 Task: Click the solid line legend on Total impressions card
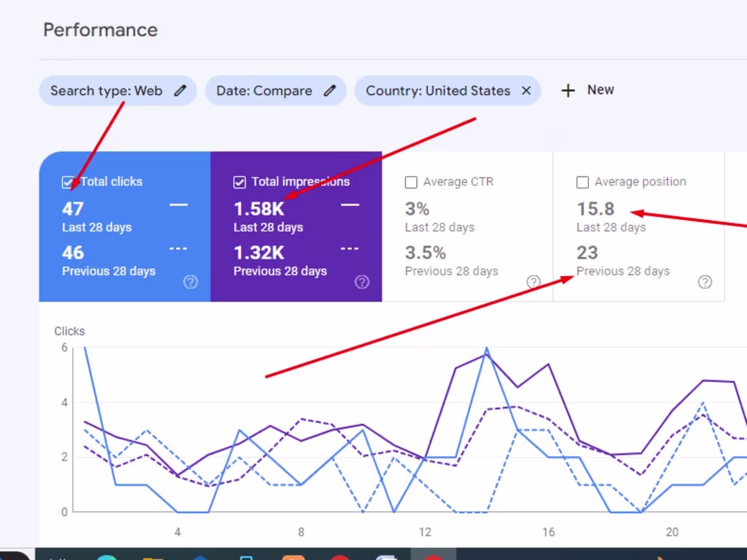pyautogui.click(x=350, y=206)
